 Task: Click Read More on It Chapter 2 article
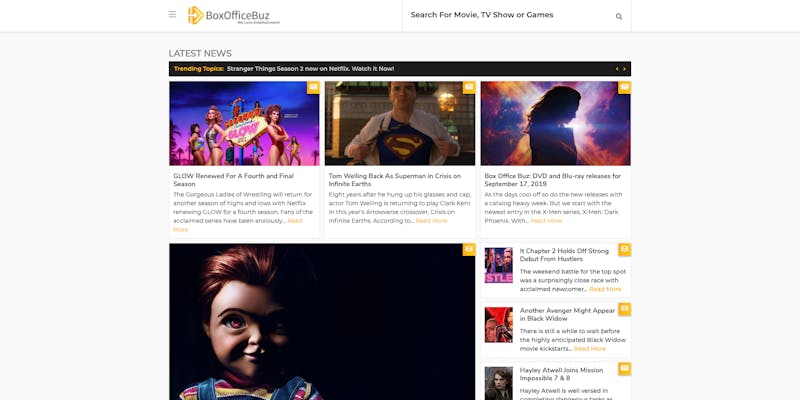pos(605,289)
